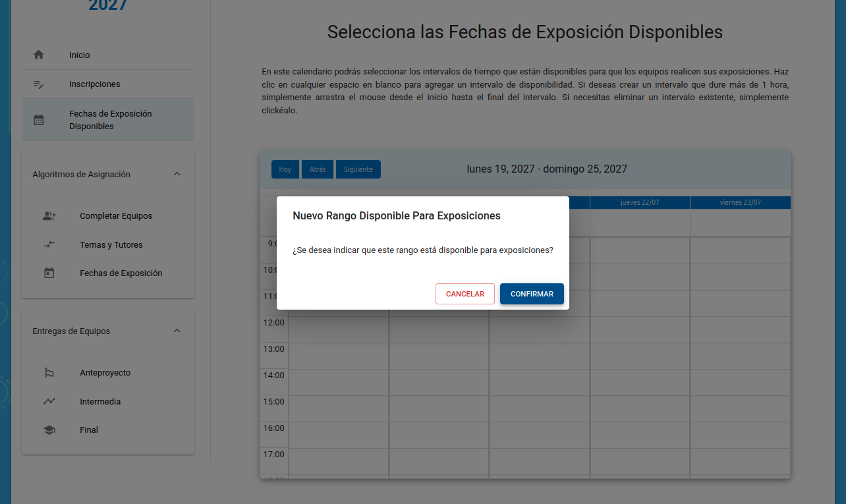Click the calendar icon for Fechas de Exposición Disponibles

pos(39,120)
